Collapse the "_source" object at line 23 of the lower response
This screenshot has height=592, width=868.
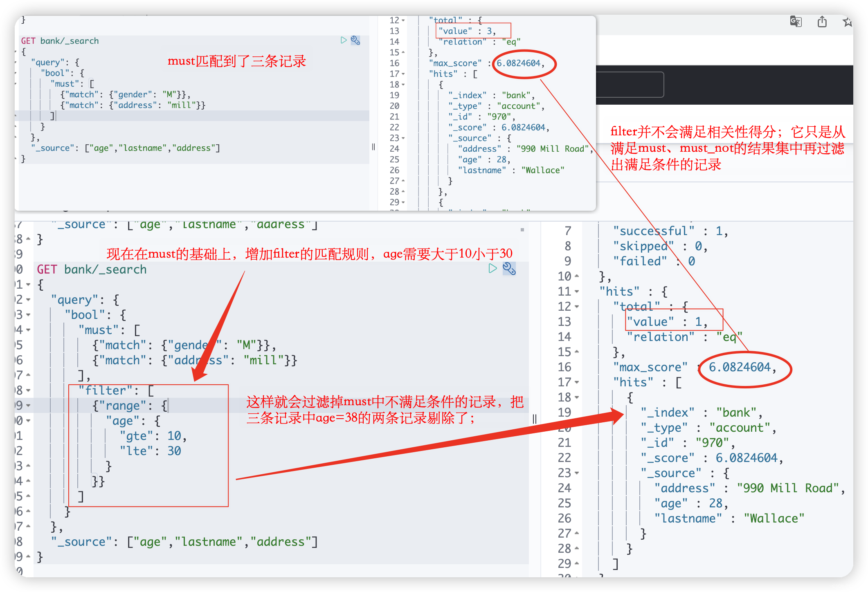click(x=577, y=473)
